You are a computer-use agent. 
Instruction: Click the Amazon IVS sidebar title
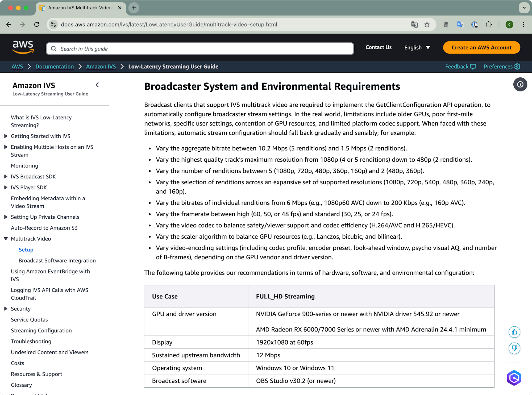pyautogui.click(x=34, y=85)
